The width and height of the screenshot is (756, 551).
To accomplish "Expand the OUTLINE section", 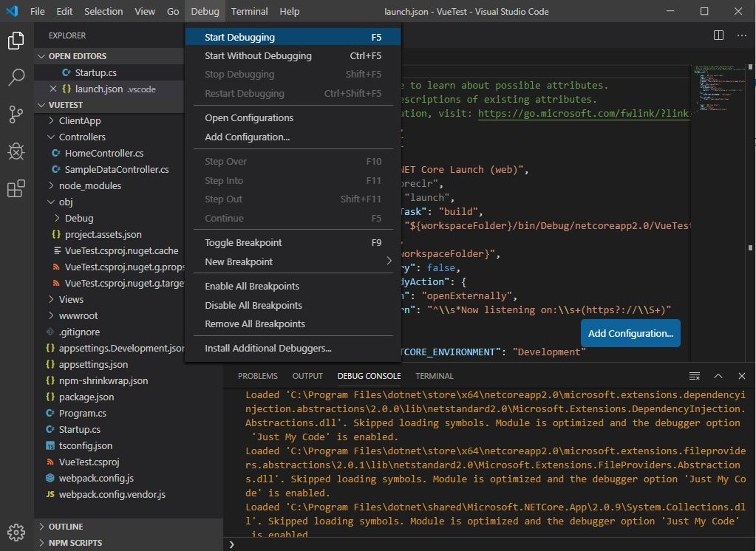I will coord(66,527).
